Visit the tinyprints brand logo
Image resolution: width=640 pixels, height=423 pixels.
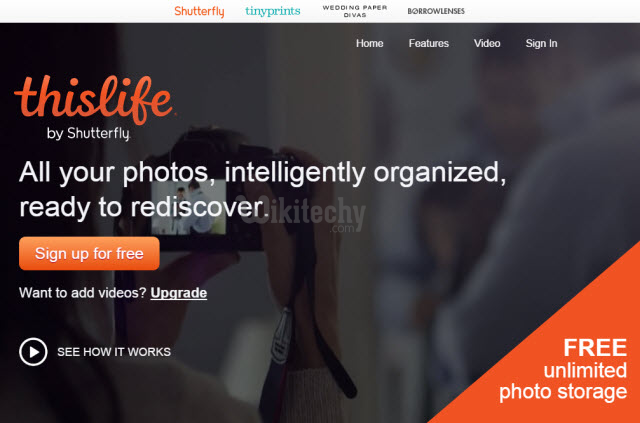[x=273, y=11]
